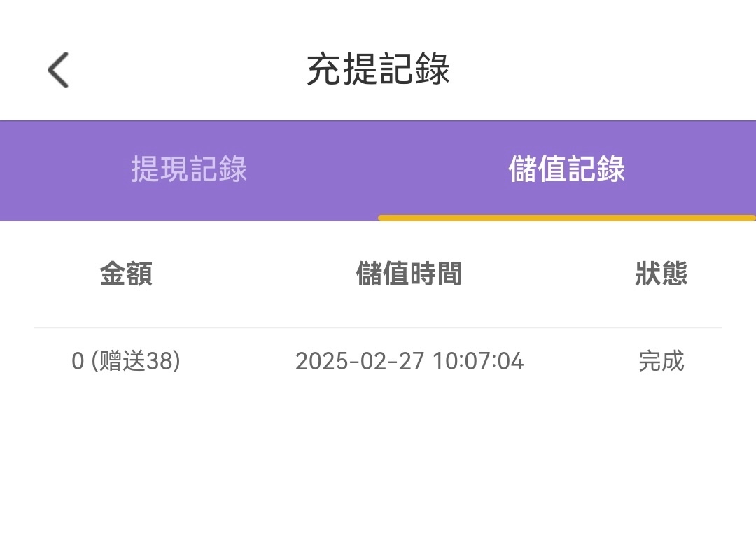Click the 完成 status of the record
The width and height of the screenshot is (756, 543).
coord(661,361)
